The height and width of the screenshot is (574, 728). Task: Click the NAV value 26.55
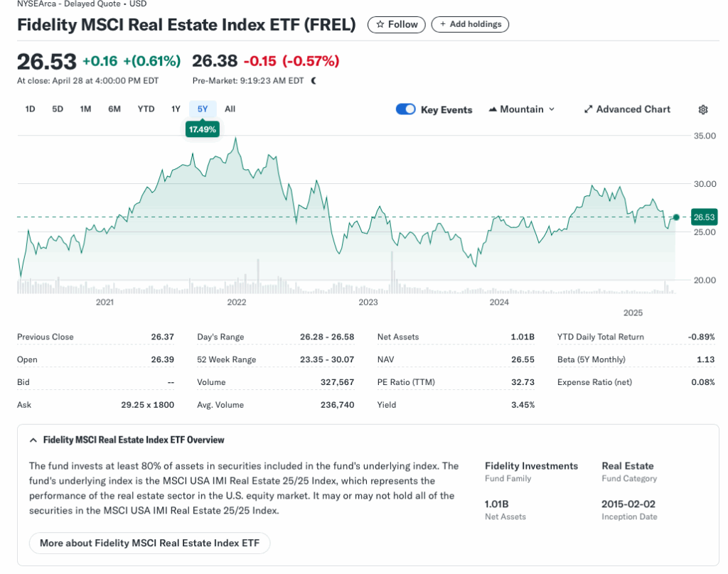(523, 359)
